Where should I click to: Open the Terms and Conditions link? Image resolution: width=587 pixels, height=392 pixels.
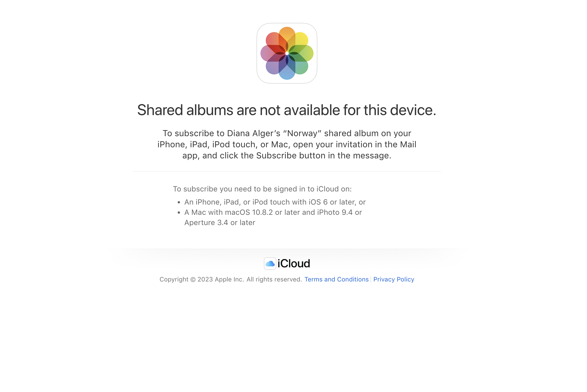point(337,279)
